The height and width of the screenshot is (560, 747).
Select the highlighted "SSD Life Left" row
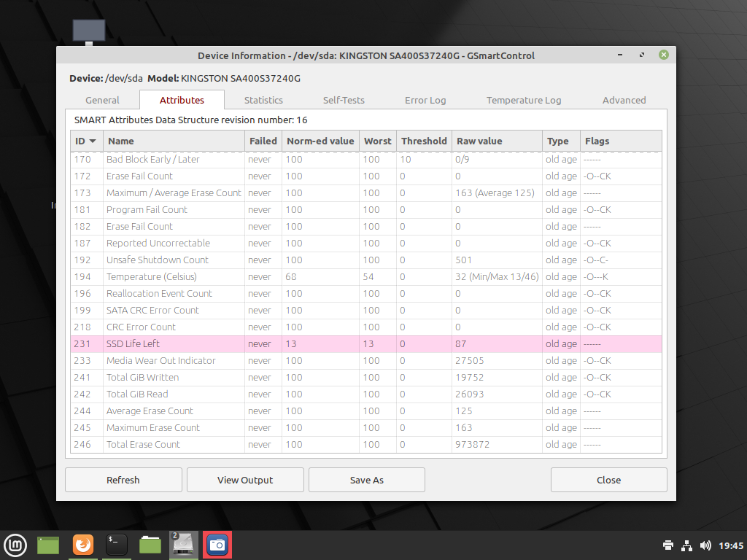(x=366, y=344)
